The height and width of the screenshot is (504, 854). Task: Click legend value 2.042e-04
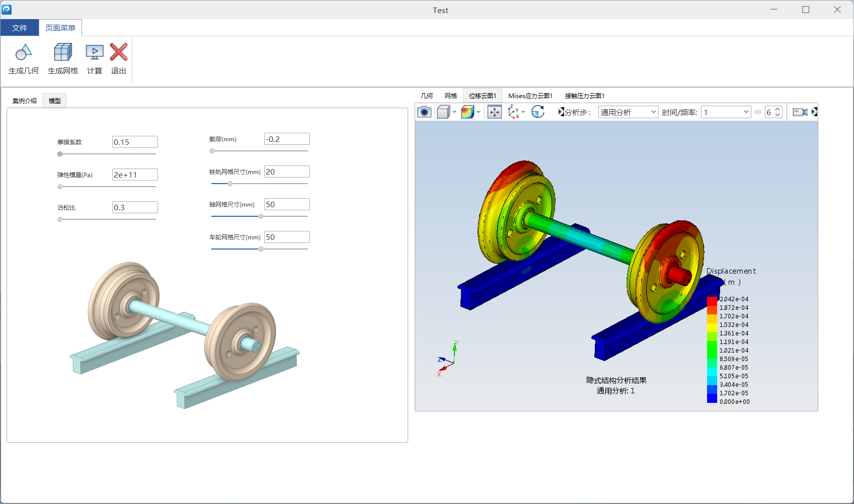point(734,299)
